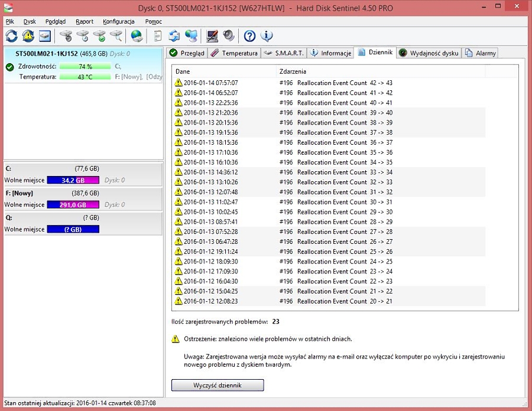Switch to the Alarmy tab

click(480, 53)
